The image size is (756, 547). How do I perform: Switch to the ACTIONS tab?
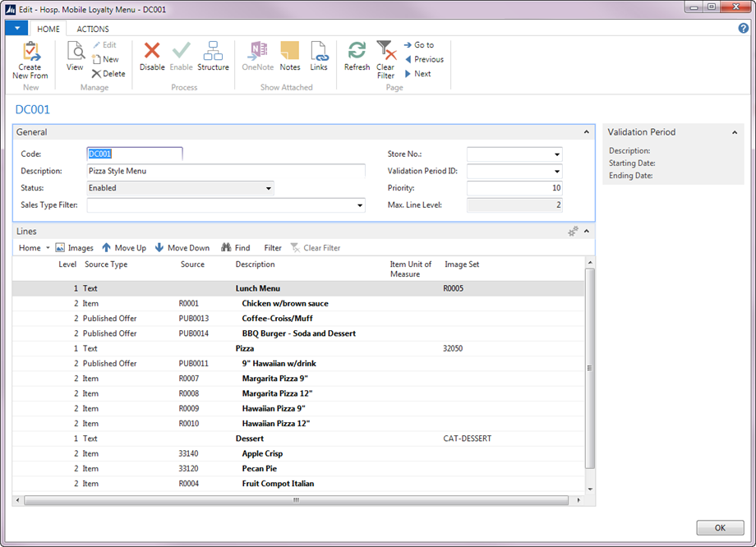coord(93,29)
